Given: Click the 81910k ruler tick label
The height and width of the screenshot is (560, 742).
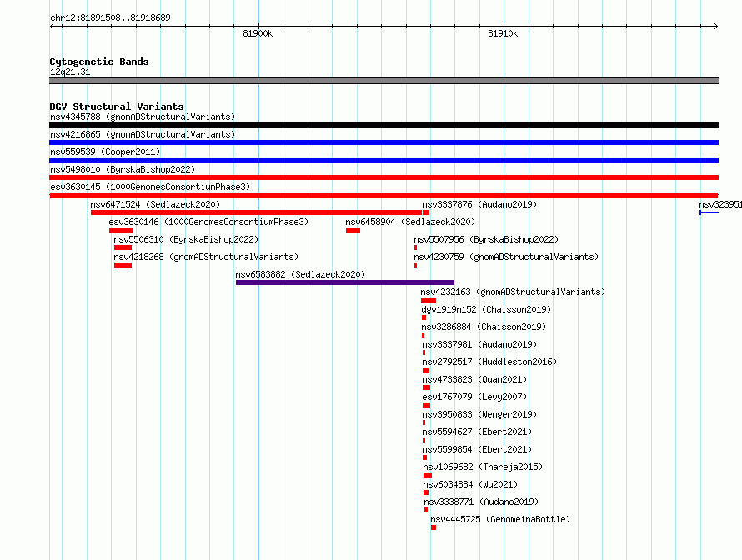Looking at the screenshot, I should tap(503, 33).
